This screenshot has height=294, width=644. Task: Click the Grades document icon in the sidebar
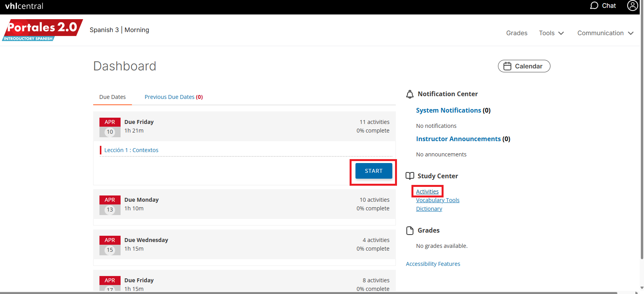tap(410, 231)
